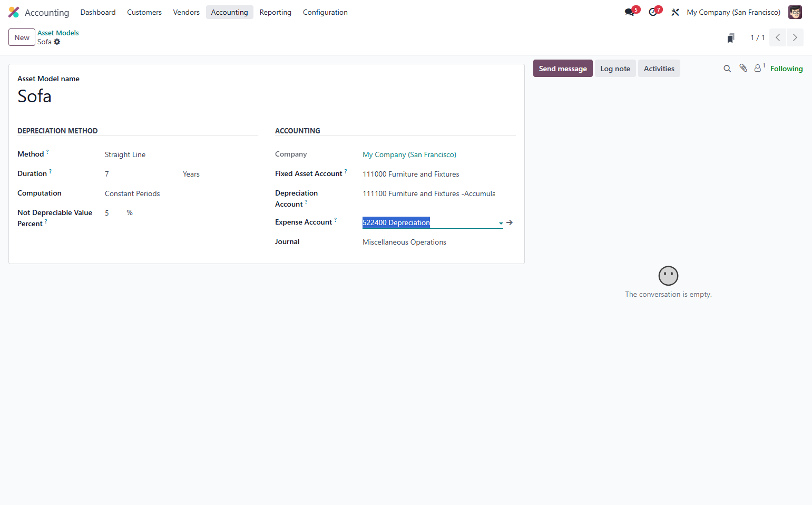812x505 pixels.
Task: Click the New button
Action: 22,37
